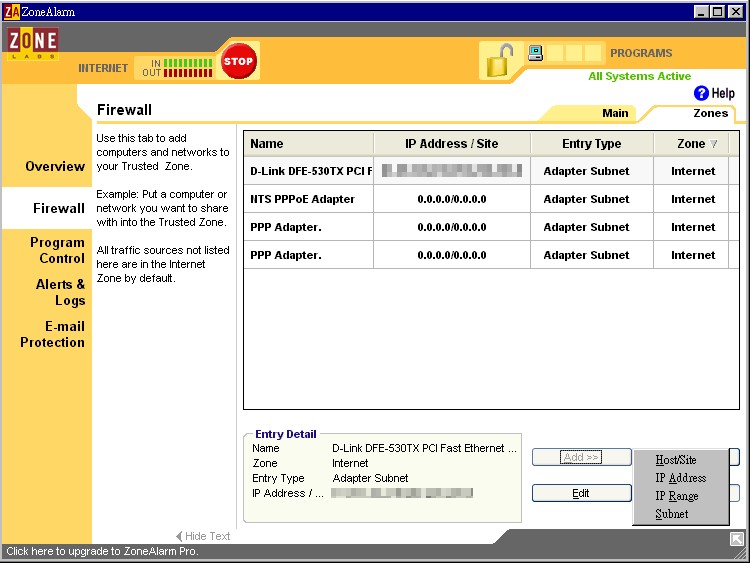Click Entry Detail name value D-Link DFE-530TX
Screen dimensions: 750x563
424,448
